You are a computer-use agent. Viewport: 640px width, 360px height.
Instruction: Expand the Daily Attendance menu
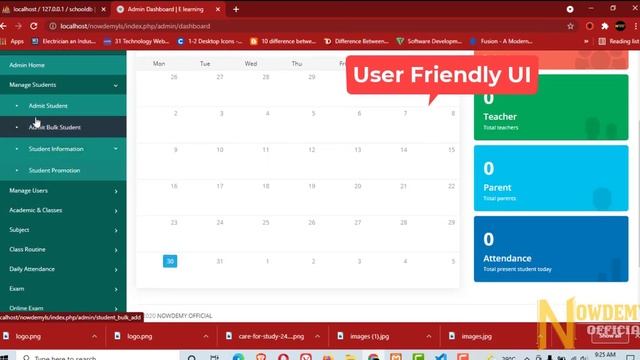pos(63,269)
